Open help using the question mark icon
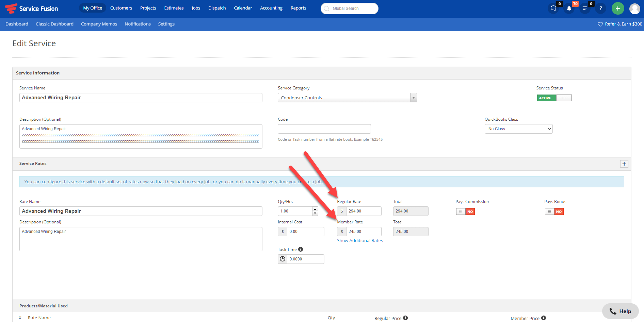This screenshot has width=644, height=322. [x=601, y=8]
